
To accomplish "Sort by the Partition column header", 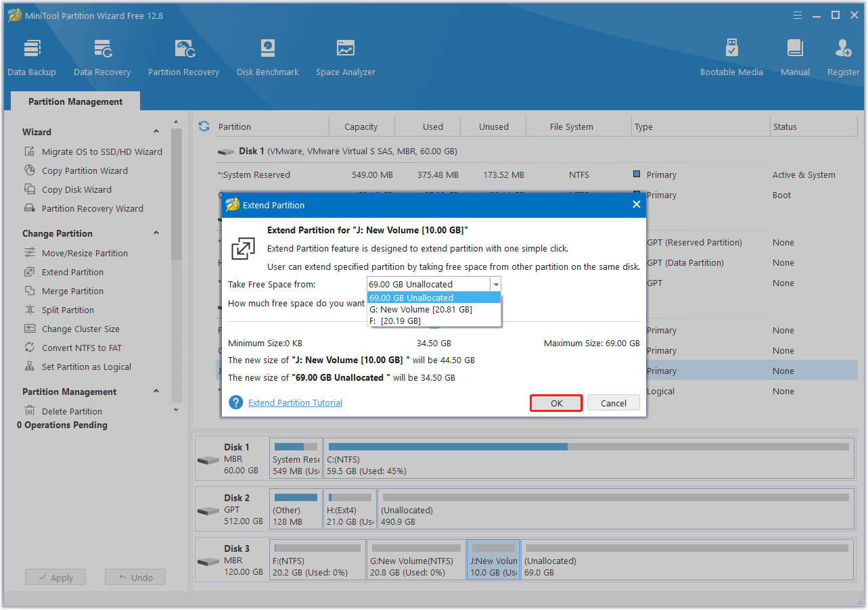I will [x=271, y=126].
